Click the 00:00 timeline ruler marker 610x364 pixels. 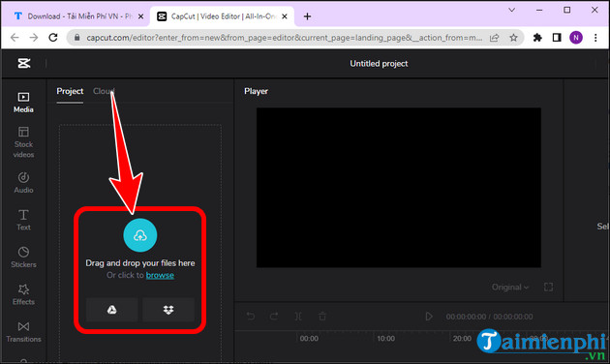pyautogui.click(x=309, y=339)
